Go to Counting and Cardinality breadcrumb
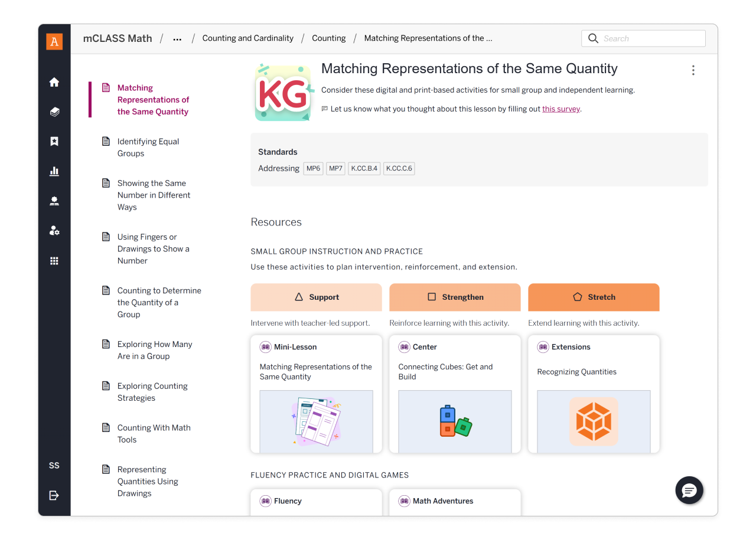This screenshot has height=540, width=756. 247,38
